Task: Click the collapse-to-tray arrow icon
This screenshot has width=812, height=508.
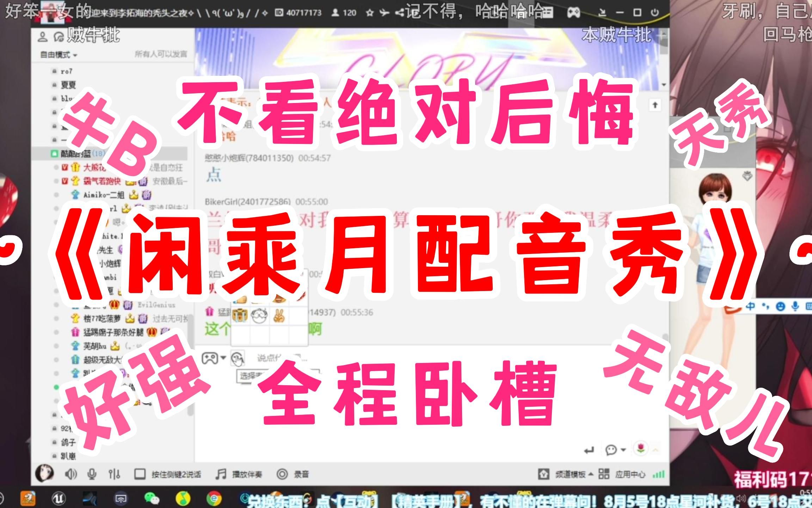Action: tap(602, 13)
